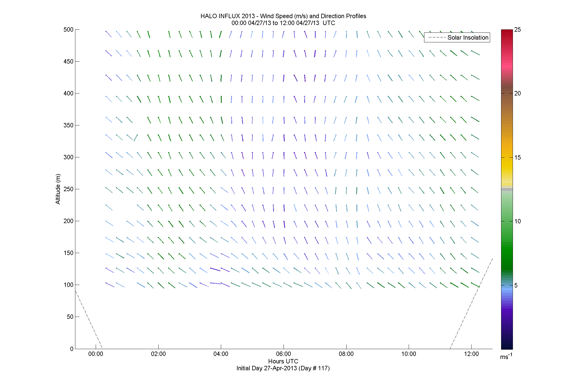Screen dimensions: 577x392
Task: Click the gray band in the colorbar near 12.5
Action: tap(507, 189)
